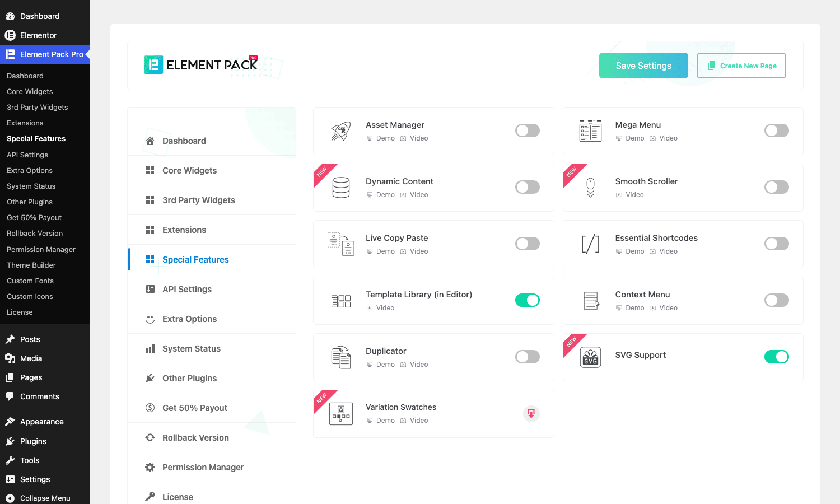Click the API Settings sliders icon
840x504 pixels.
click(x=150, y=289)
